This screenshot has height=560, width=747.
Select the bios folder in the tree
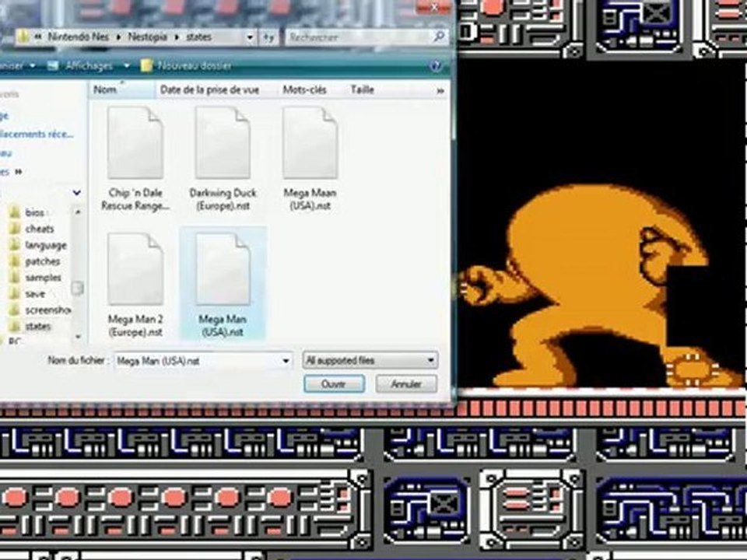point(35,212)
